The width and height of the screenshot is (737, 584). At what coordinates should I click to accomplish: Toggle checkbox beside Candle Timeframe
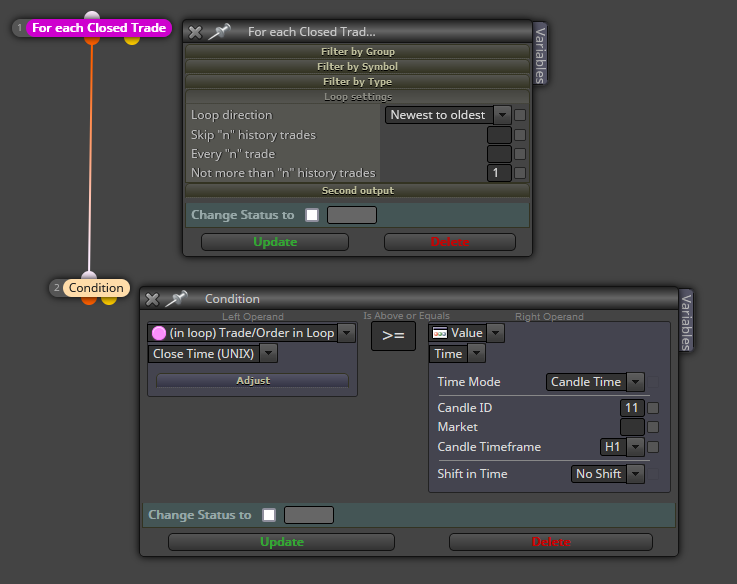point(653,447)
